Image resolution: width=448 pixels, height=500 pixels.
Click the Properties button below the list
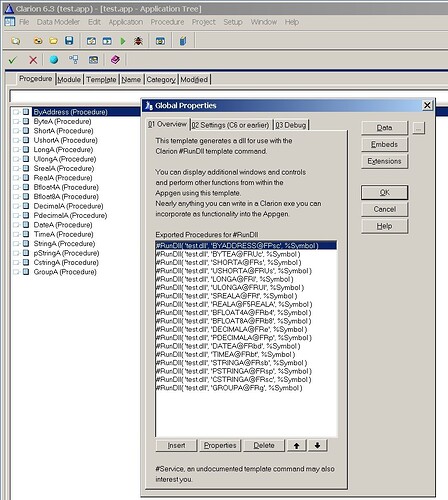[220, 446]
